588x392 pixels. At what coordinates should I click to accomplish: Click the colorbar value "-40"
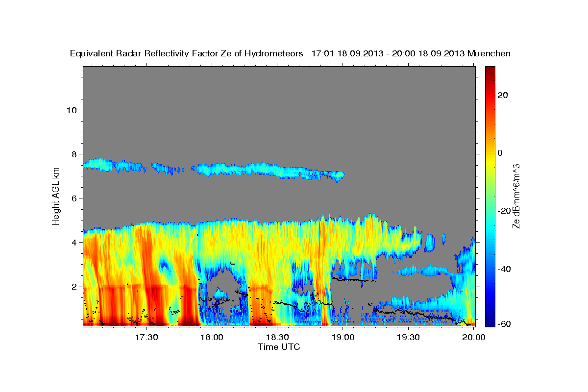(x=505, y=269)
